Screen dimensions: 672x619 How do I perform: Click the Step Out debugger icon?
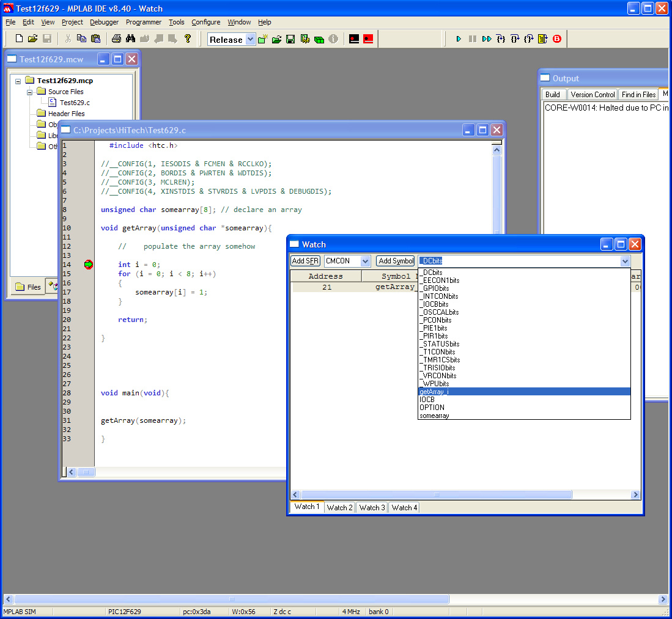coord(529,39)
